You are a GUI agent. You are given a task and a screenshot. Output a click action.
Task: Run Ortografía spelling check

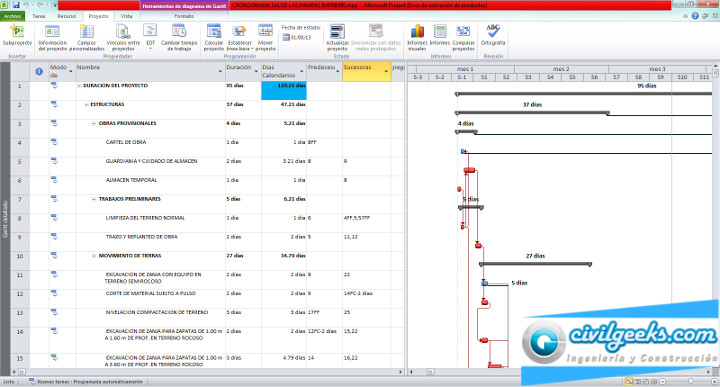(493, 35)
